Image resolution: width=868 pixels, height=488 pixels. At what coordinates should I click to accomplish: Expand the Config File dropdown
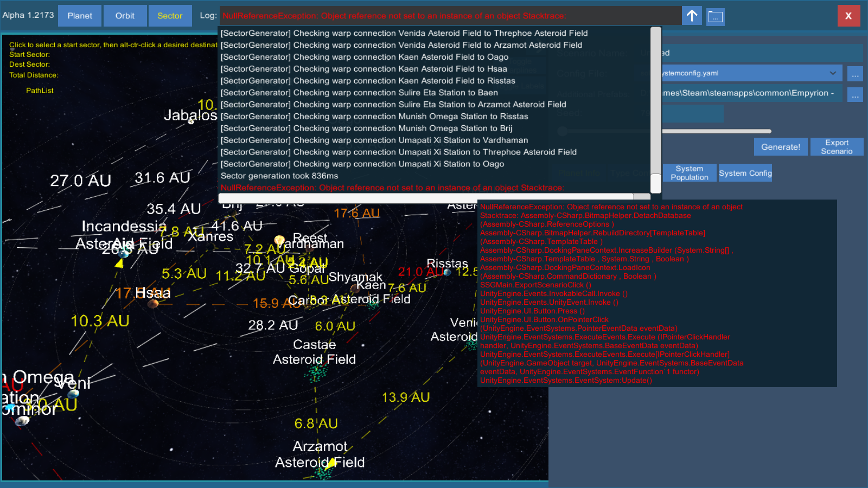click(832, 73)
